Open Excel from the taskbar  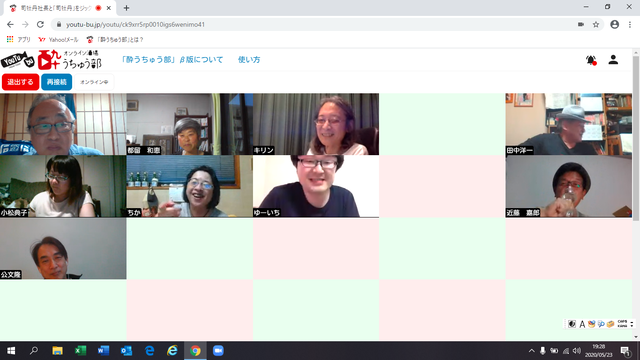[x=80, y=351]
